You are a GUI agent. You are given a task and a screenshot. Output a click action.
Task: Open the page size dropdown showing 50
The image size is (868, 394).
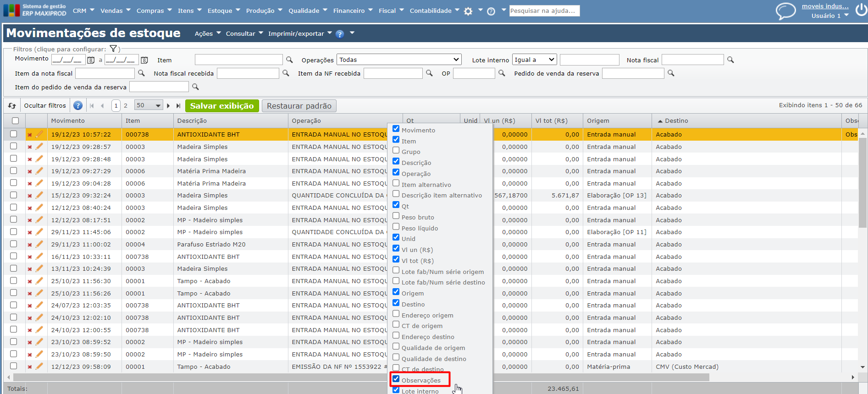pyautogui.click(x=149, y=105)
